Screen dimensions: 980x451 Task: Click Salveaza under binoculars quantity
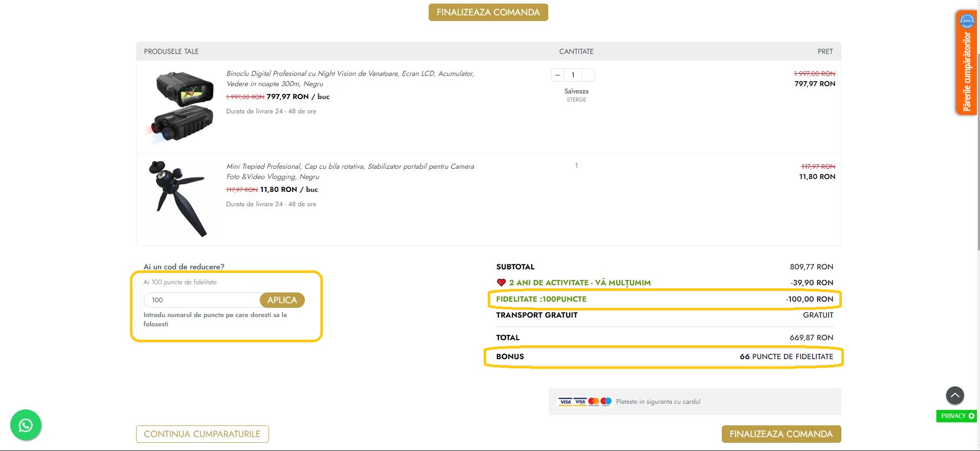(577, 91)
